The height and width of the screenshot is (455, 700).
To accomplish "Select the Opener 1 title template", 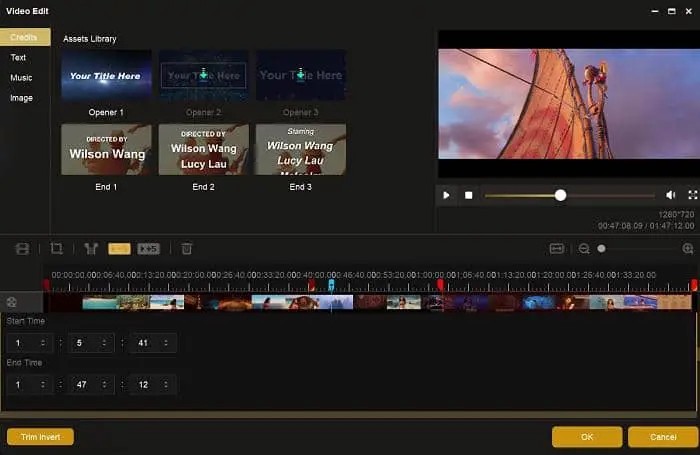I will click(106, 76).
